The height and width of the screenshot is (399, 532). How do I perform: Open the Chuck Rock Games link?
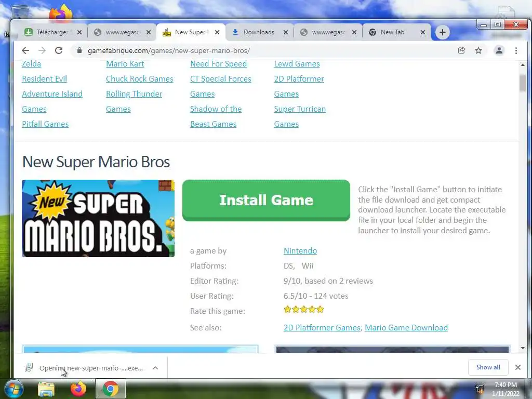click(x=139, y=79)
